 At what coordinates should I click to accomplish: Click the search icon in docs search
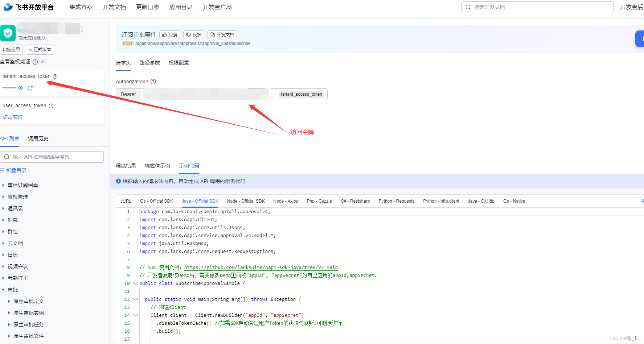pyautogui.click(x=468, y=7)
